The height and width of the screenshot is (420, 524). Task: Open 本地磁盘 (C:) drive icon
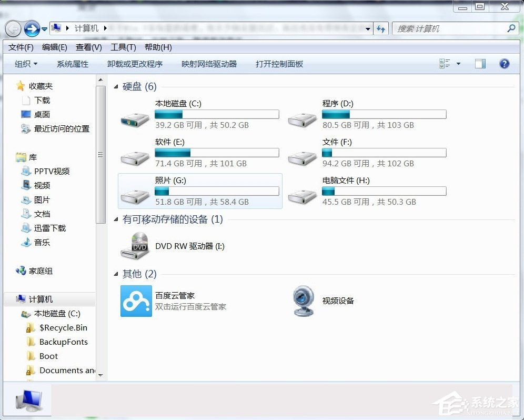click(x=135, y=119)
